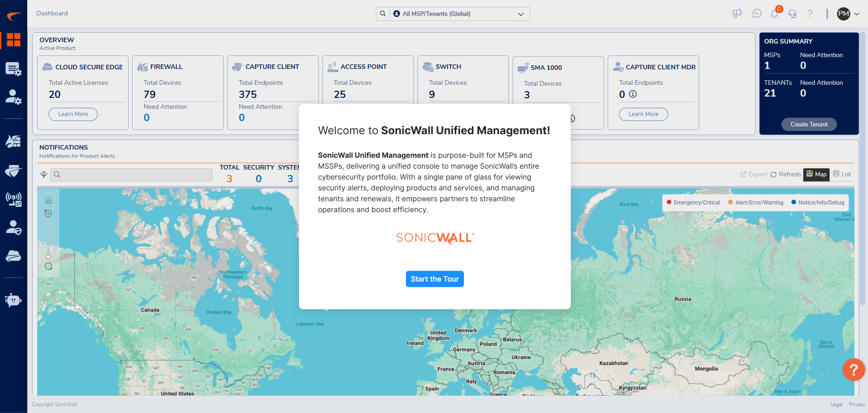Screen dimensions: 868x413
Task: Click the headset support icon
Action: pos(792,14)
